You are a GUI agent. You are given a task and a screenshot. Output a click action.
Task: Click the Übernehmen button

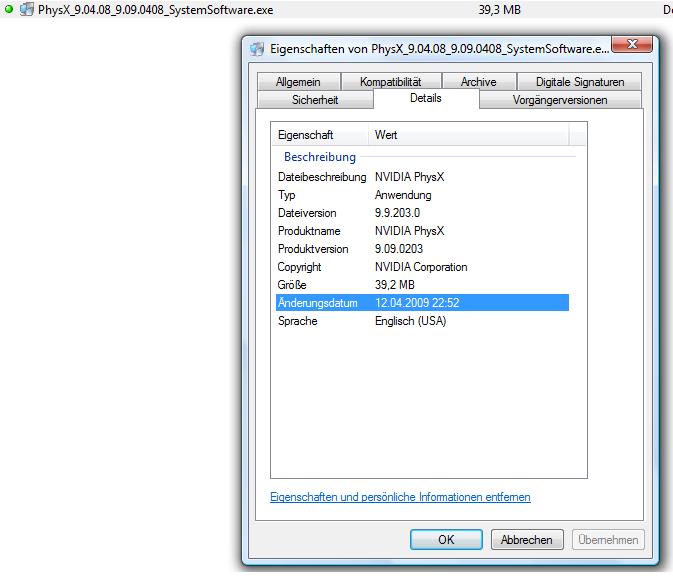pos(608,540)
